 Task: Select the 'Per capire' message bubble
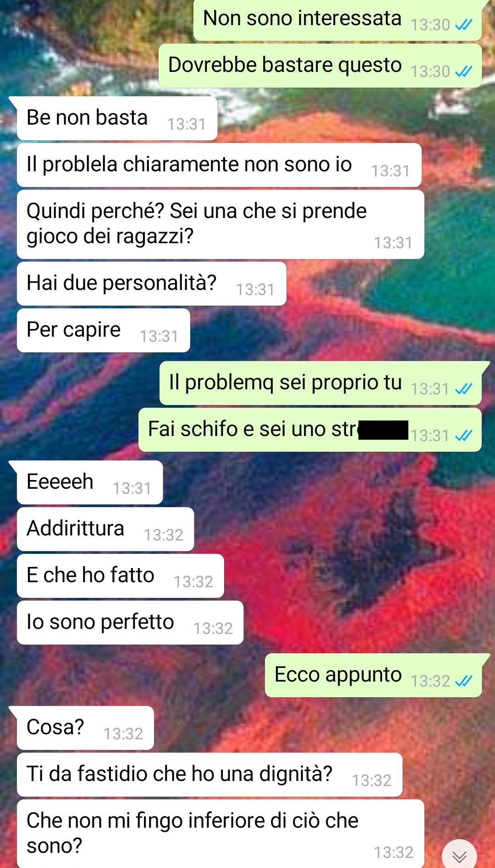click(104, 330)
